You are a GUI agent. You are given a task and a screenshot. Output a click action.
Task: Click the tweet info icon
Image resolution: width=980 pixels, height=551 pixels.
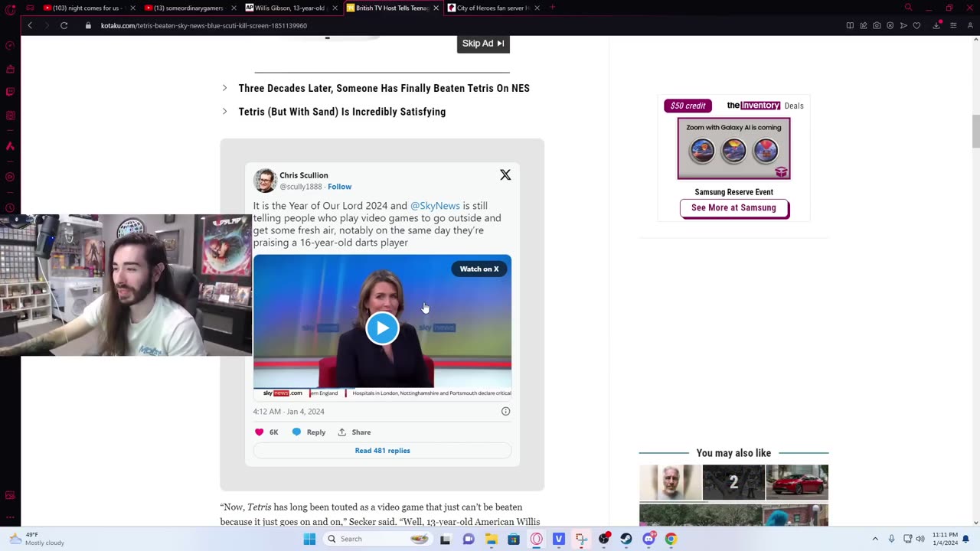tap(505, 412)
